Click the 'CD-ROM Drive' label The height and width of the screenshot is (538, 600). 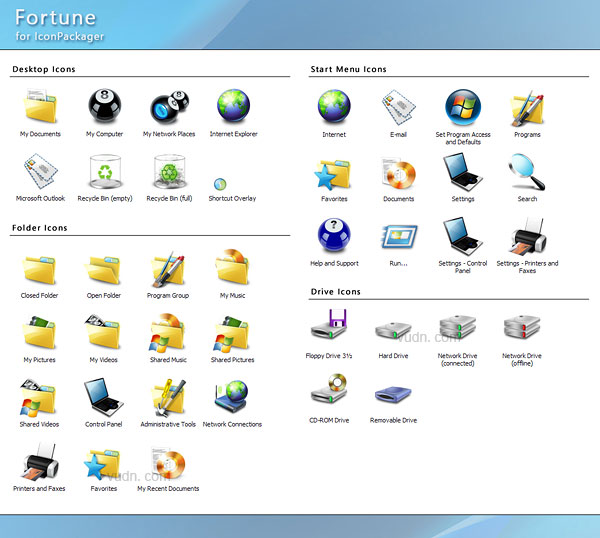point(329,420)
